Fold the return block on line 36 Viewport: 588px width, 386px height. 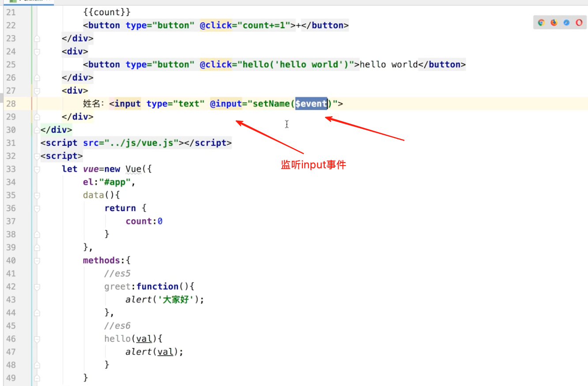pos(37,208)
